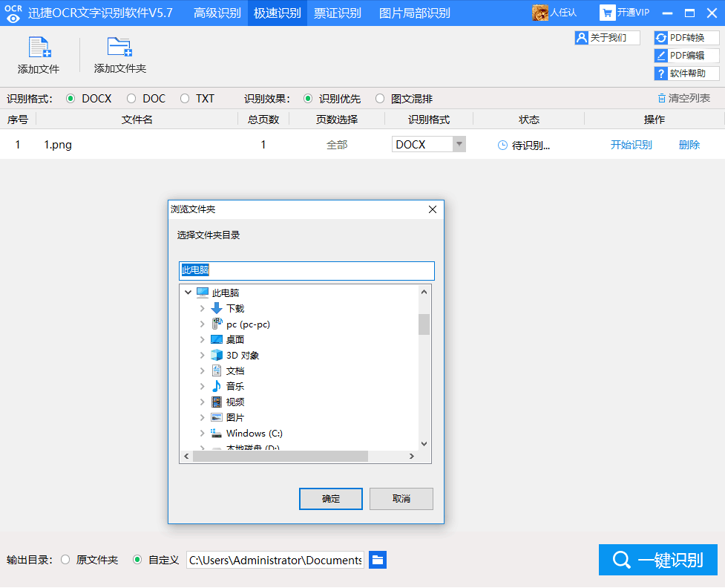Expand the 文档 node
Viewport: 725px width, 588px height.
202,371
